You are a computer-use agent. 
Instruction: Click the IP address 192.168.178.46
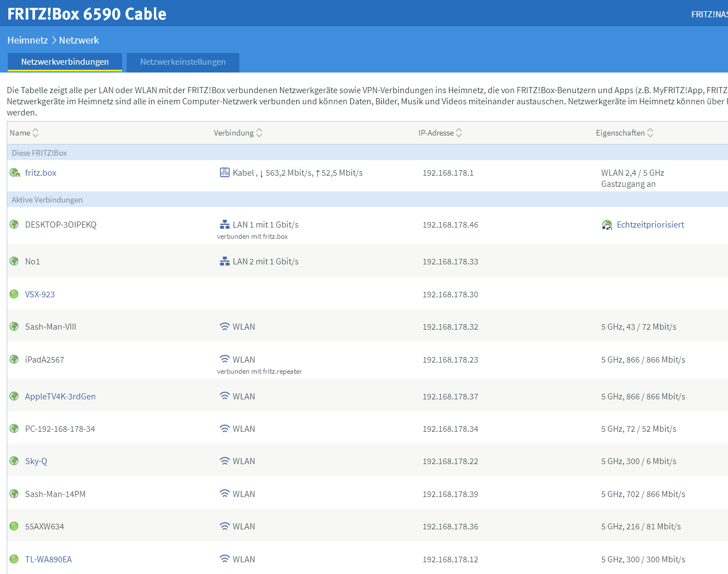coord(450,225)
